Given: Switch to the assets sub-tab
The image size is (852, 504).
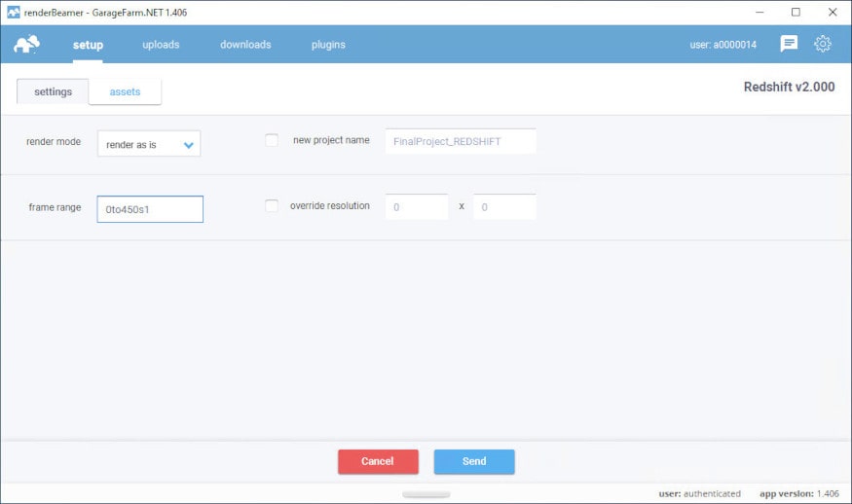Looking at the screenshot, I should point(125,91).
